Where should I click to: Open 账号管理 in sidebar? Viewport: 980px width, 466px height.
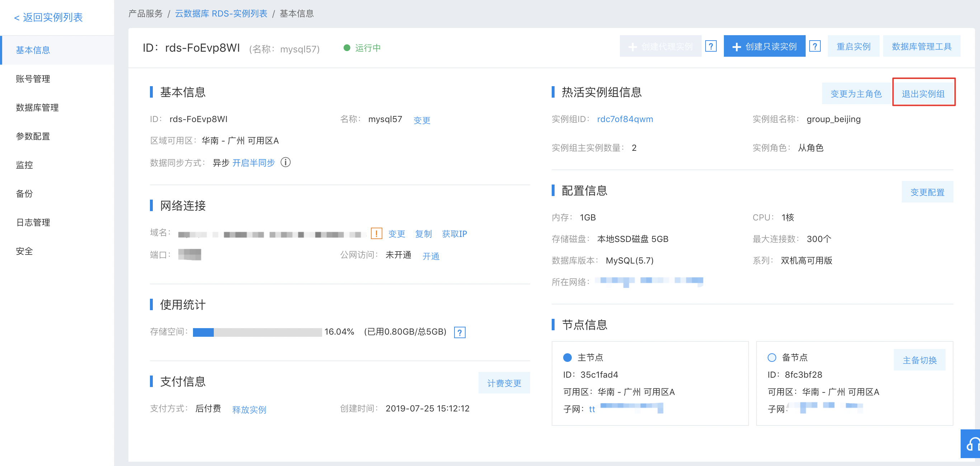pos(33,79)
